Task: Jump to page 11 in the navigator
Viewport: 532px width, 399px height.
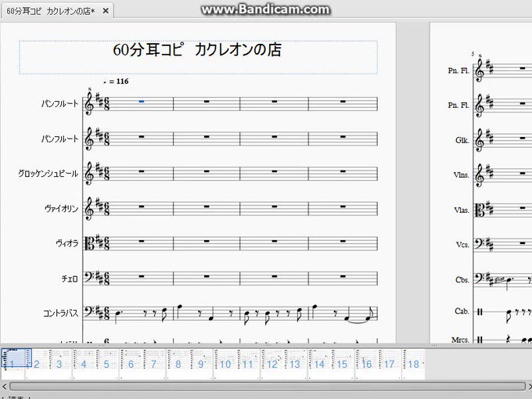Action: click(248, 365)
